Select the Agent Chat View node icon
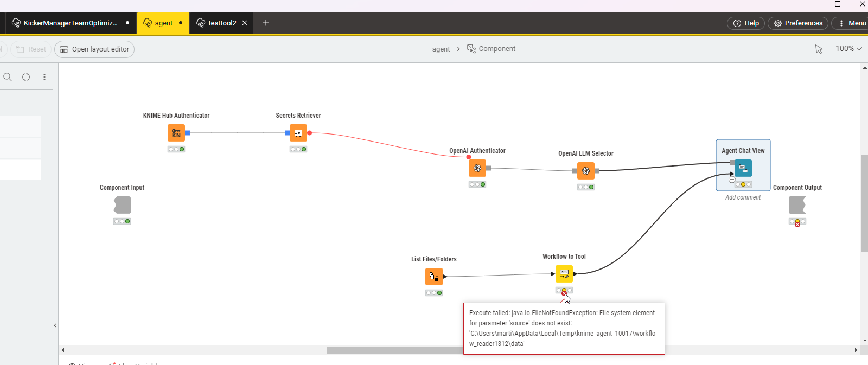 pos(743,168)
